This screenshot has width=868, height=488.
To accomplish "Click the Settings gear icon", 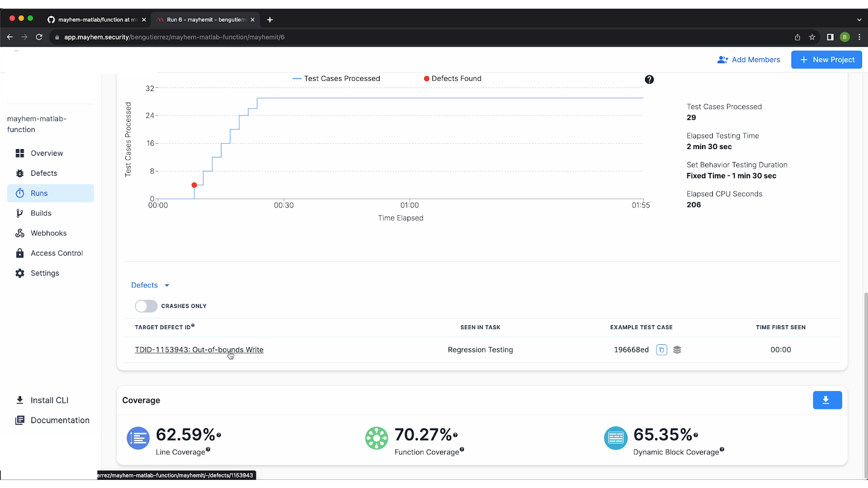I will point(20,273).
